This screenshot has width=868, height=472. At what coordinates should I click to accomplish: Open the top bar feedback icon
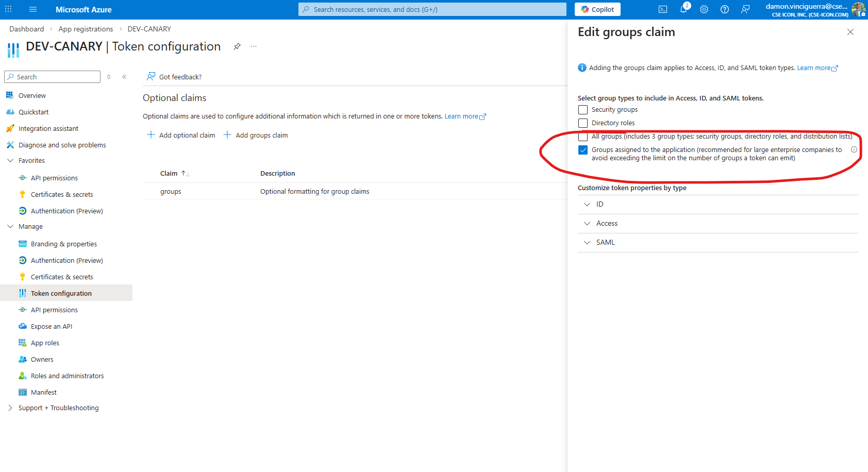[x=745, y=9]
